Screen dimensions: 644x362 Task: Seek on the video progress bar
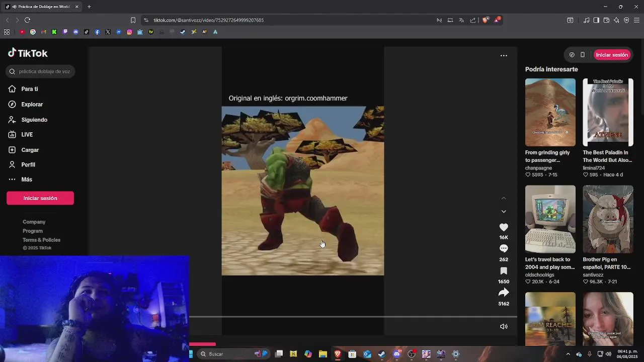point(353,317)
